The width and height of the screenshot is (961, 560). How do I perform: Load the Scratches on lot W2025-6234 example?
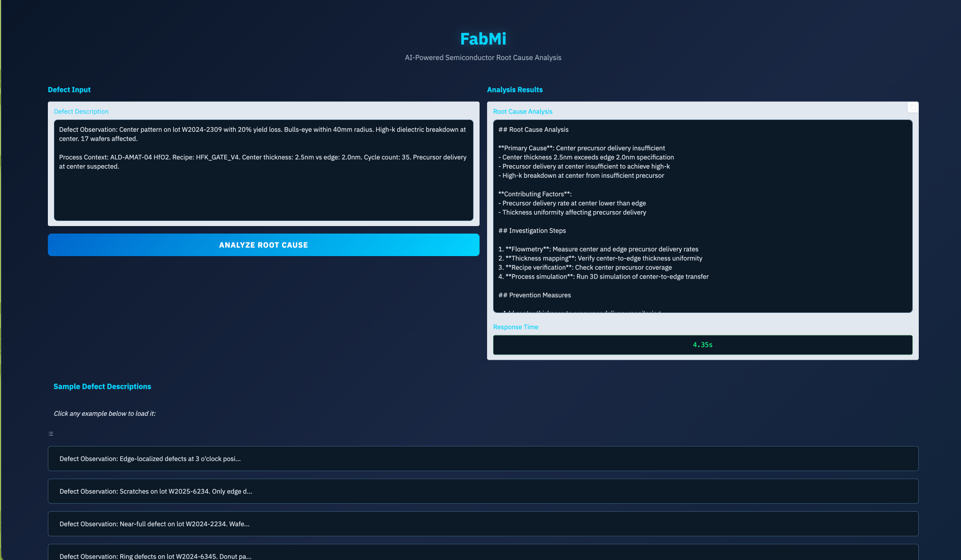483,491
